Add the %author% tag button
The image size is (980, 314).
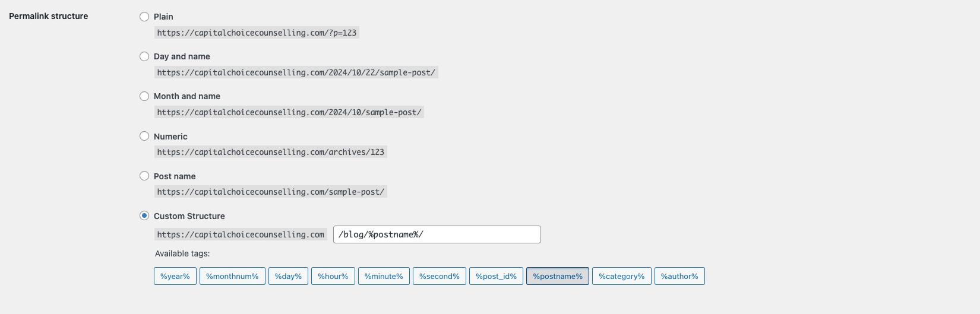pos(679,277)
